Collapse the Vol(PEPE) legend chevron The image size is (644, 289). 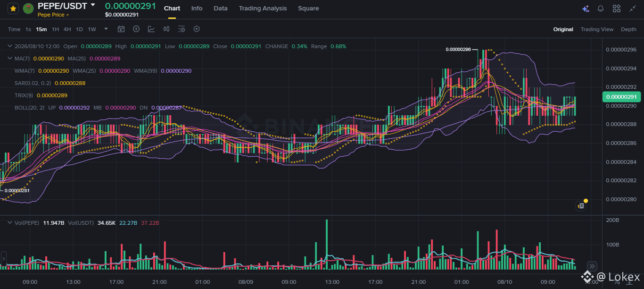click(x=10, y=222)
